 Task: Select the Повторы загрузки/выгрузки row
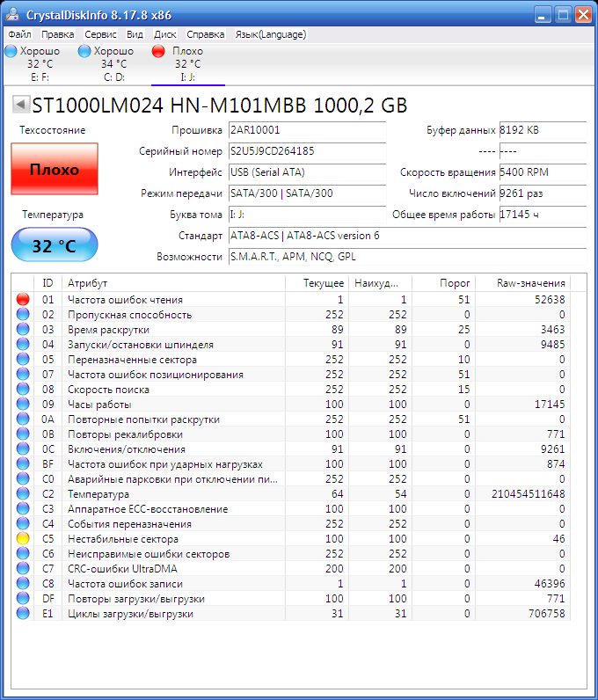point(291,599)
